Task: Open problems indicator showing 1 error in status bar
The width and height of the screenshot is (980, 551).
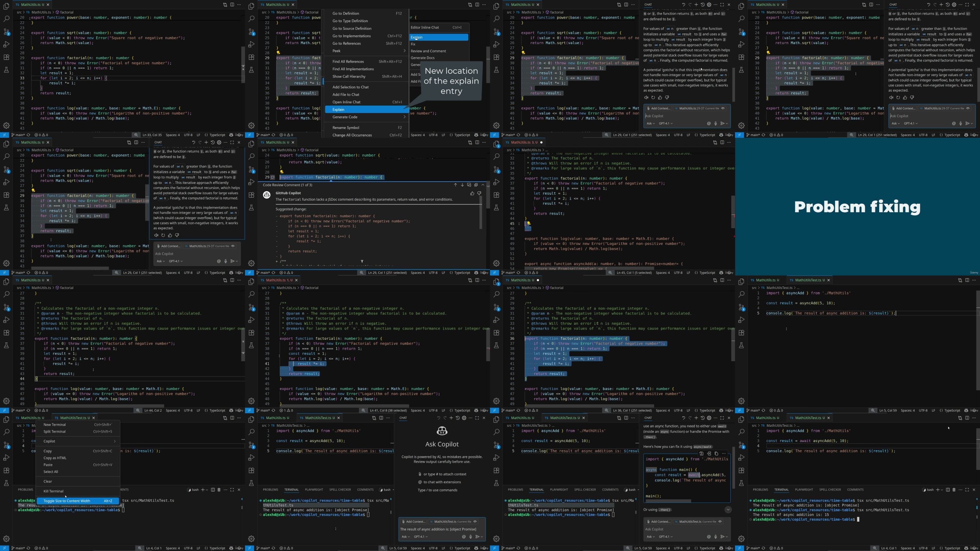Action: [x=286, y=410]
